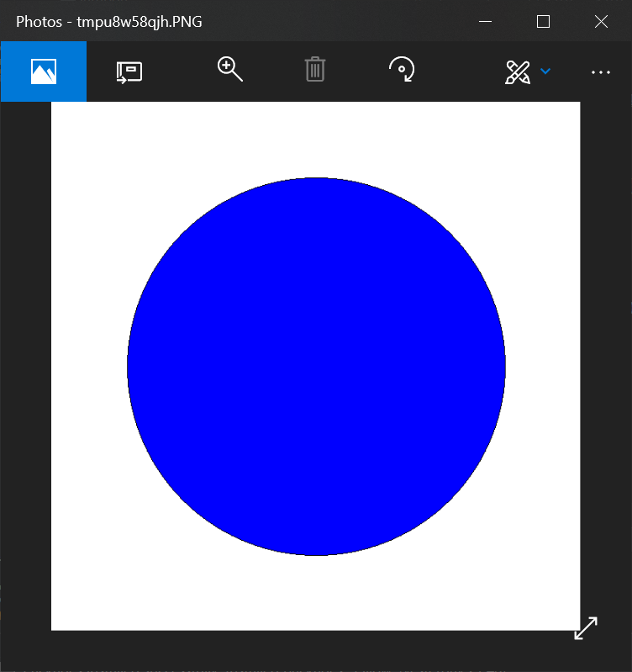Open Edit & Create pencil brush icon
This screenshot has width=632, height=672.
pos(518,72)
